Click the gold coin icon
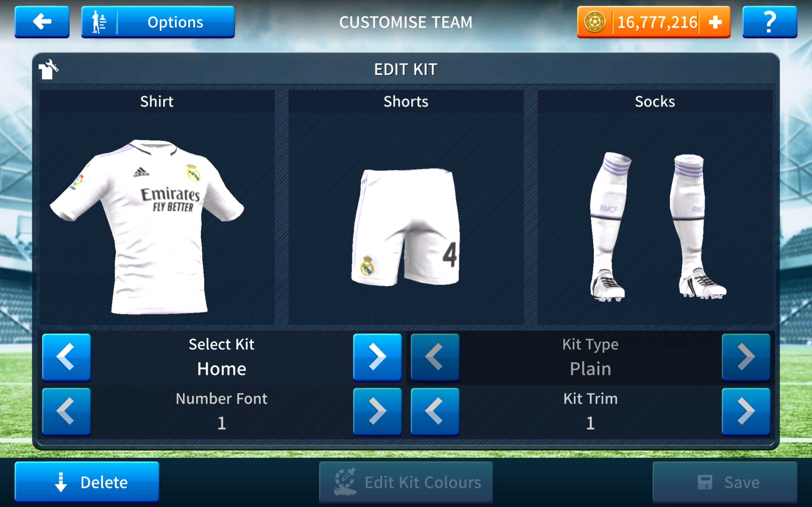Screen dimensions: 812x507 click(595, 22)
